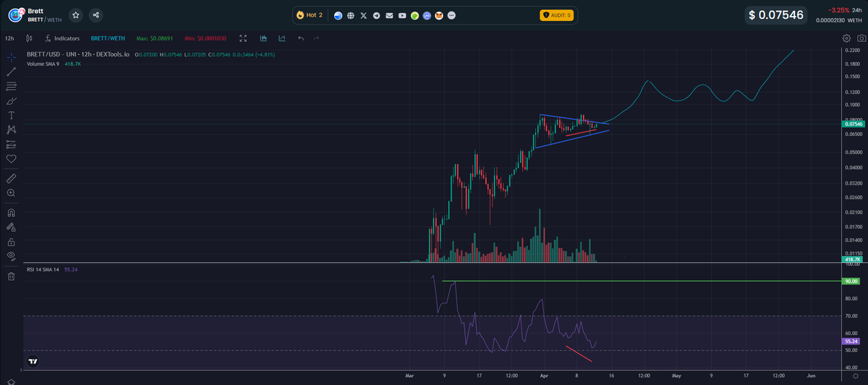Toggle lock all drawings
This screenshot has width=868, height=385.
point(11,242)
